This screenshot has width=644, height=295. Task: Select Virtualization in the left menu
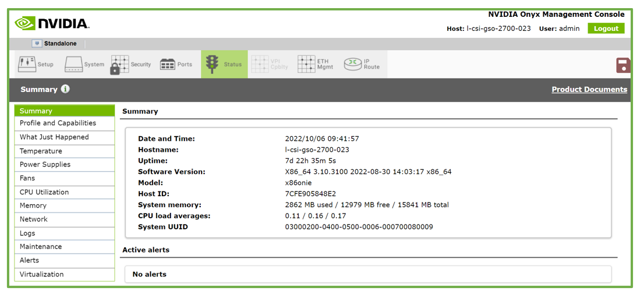point(41,274)
